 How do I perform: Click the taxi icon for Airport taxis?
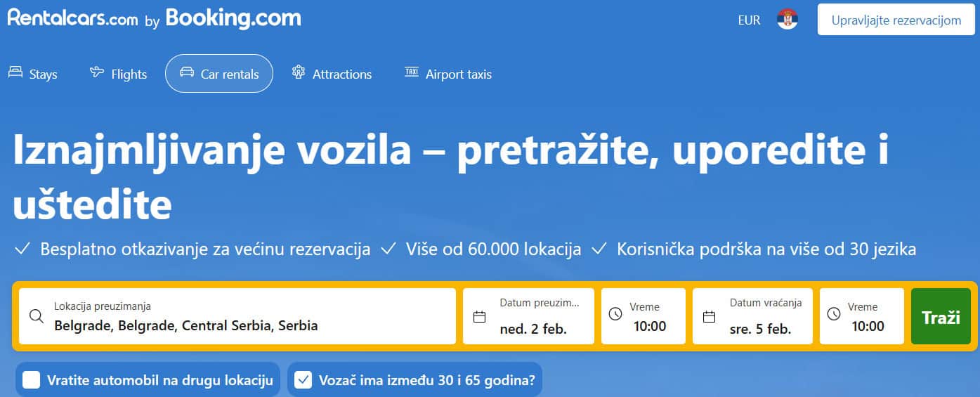point(412,72)
